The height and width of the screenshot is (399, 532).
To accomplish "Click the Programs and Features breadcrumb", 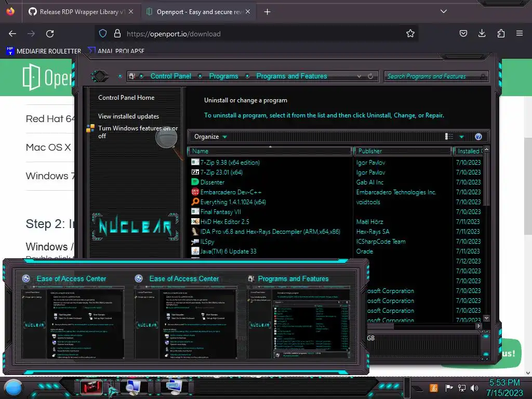I will pyautogui.click(x=292, y=76).
